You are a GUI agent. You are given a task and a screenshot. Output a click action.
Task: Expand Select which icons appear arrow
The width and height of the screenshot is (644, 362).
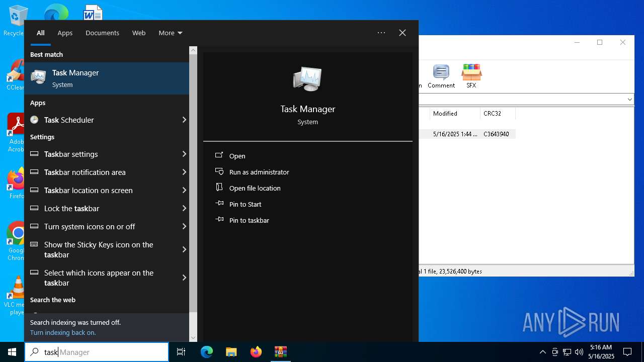click(x=184, y=278)
